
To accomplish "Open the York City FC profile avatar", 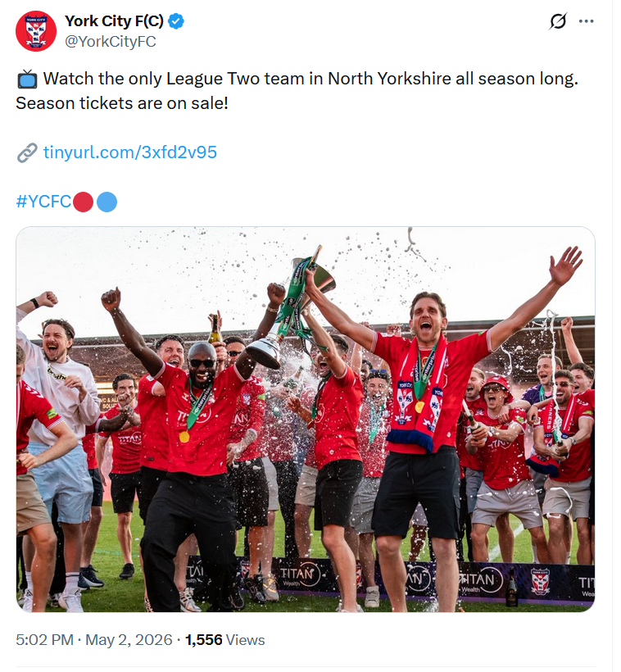I will (x=36, y=31).
